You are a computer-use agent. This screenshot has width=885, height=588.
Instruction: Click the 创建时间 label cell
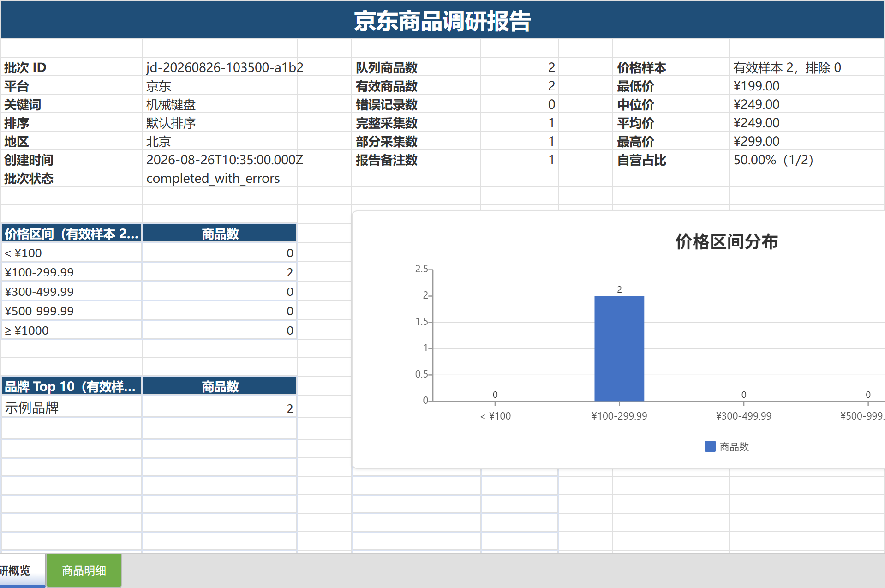[72, 160]
